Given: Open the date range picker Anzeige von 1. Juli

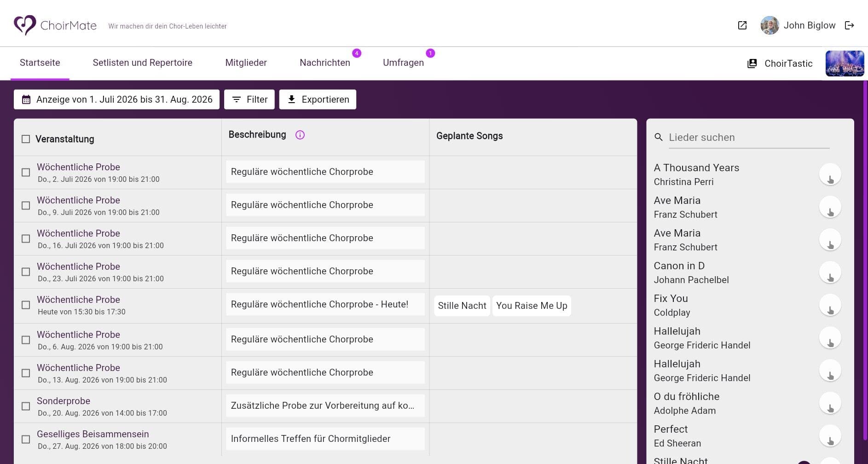Looking at the screenshot, I should click(116, 99).
